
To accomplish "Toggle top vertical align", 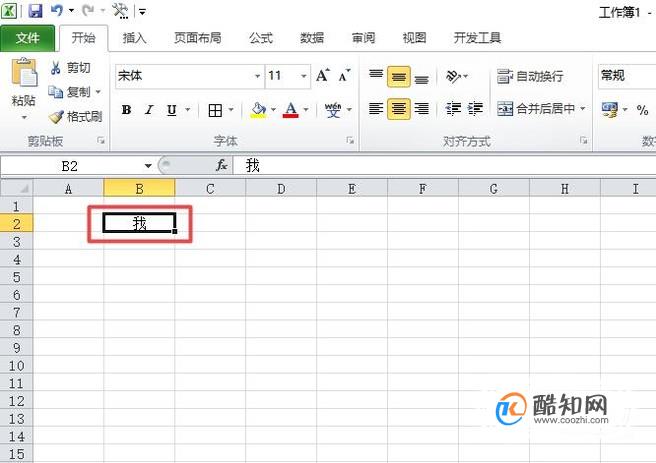I will tap(376, 76).
